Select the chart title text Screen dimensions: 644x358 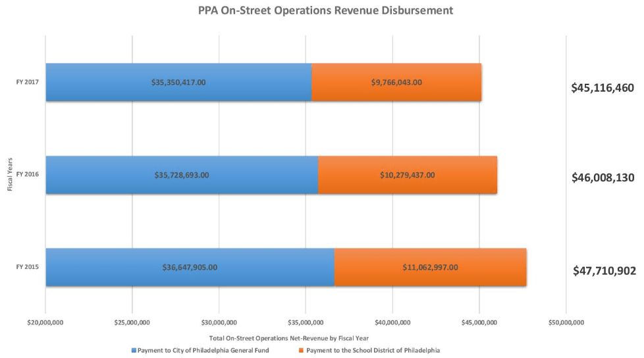click(325, 11)
